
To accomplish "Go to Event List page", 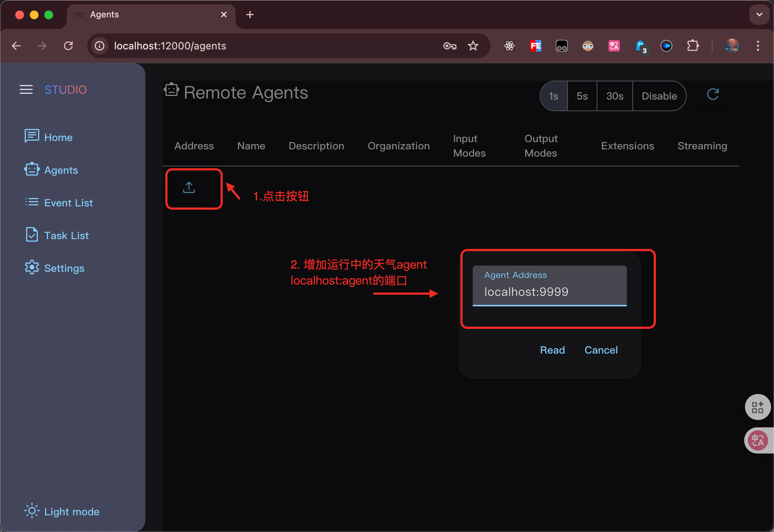I will [x=68, y=203].
